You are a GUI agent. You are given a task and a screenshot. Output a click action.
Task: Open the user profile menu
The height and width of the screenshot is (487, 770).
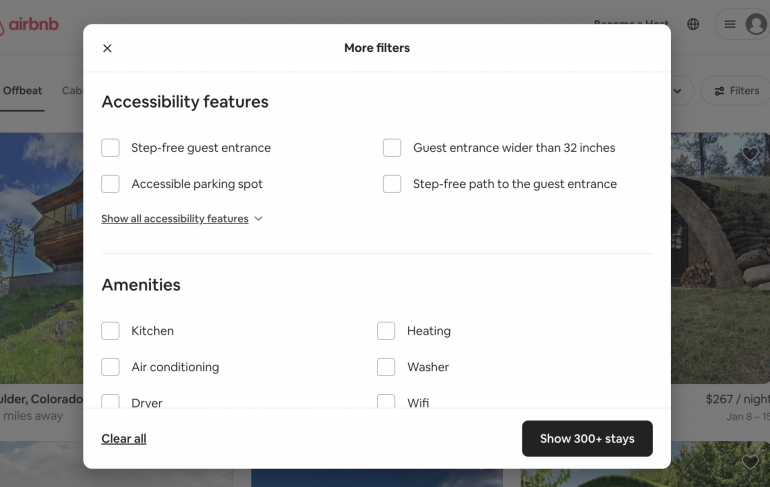[x=742, y=24]
